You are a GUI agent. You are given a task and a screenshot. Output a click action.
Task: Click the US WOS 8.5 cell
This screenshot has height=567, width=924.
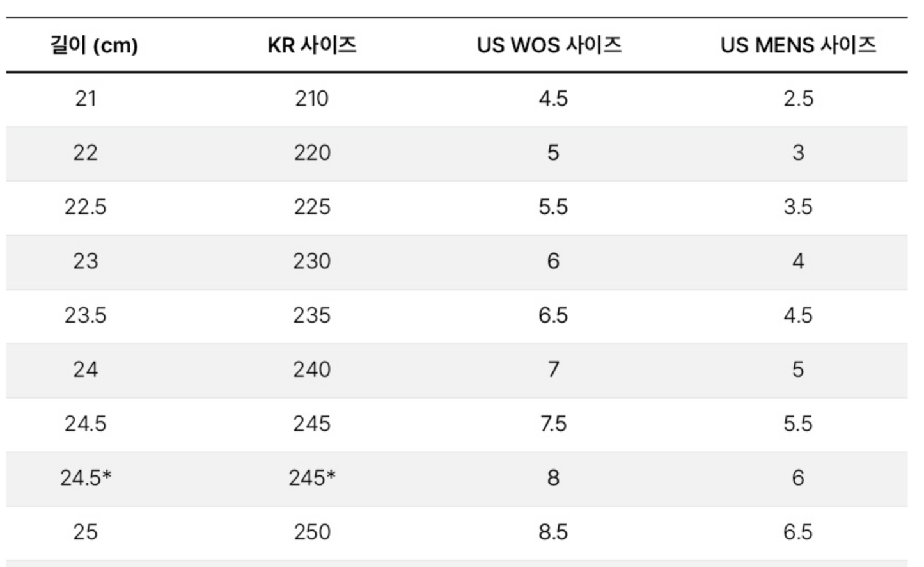[x=553, y=532]
